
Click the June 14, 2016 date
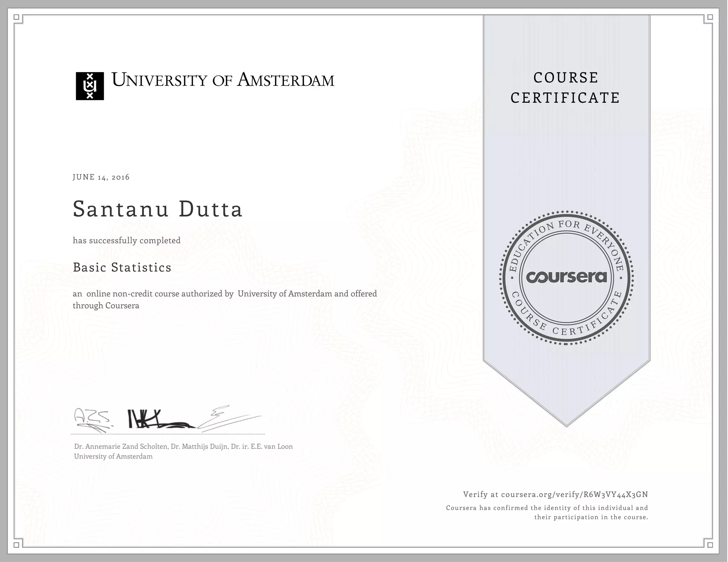coord(101,177)
